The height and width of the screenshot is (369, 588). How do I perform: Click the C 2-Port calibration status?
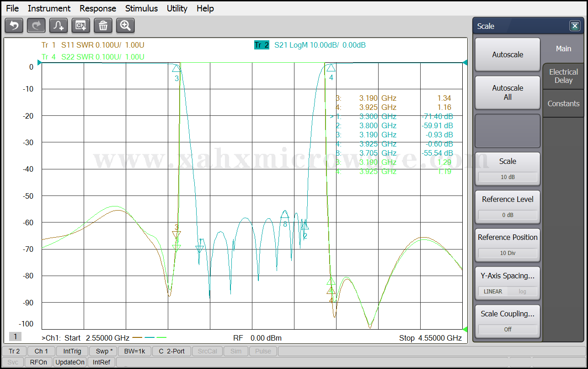tap(171, 351)
